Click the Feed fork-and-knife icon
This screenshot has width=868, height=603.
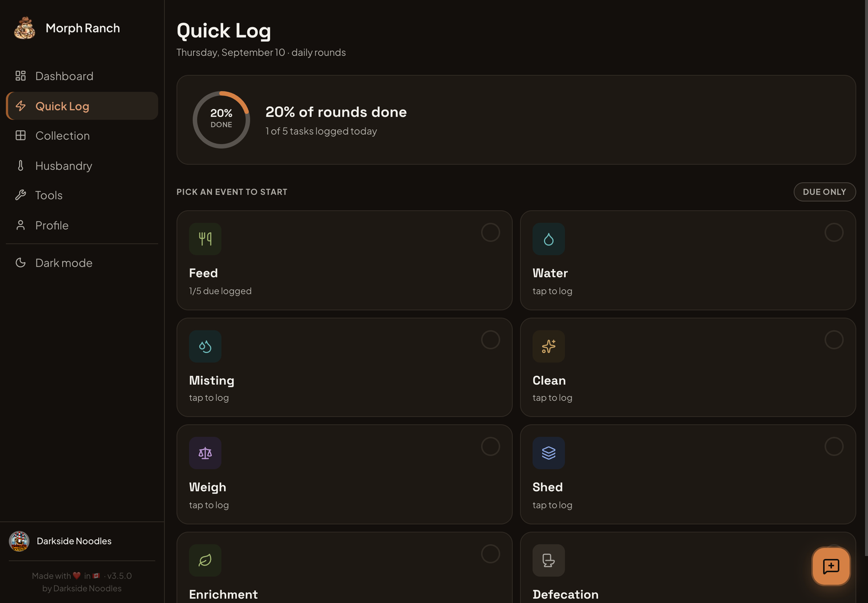[x=205, y=239]
